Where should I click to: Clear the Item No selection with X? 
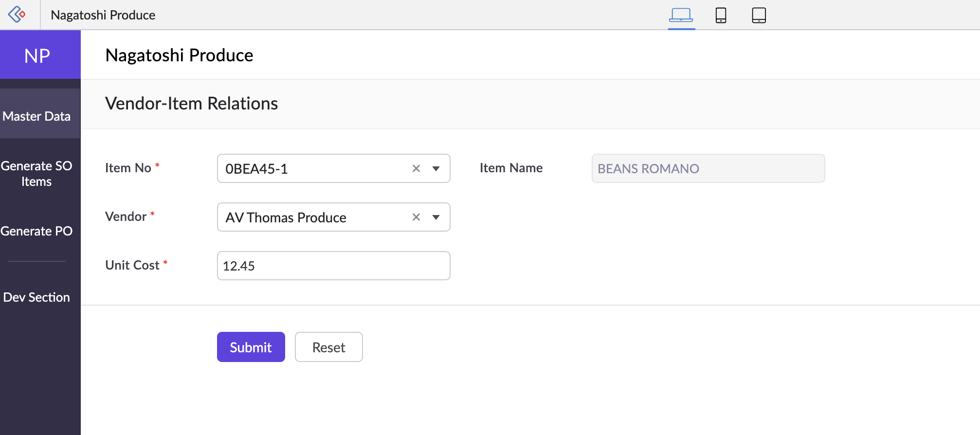click(x=416, y=169)
